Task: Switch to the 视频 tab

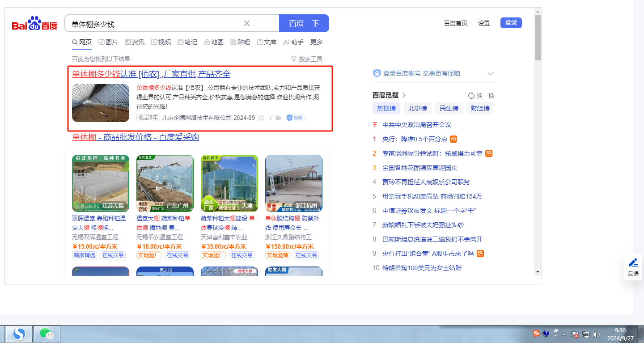Action: click(161, 42)
